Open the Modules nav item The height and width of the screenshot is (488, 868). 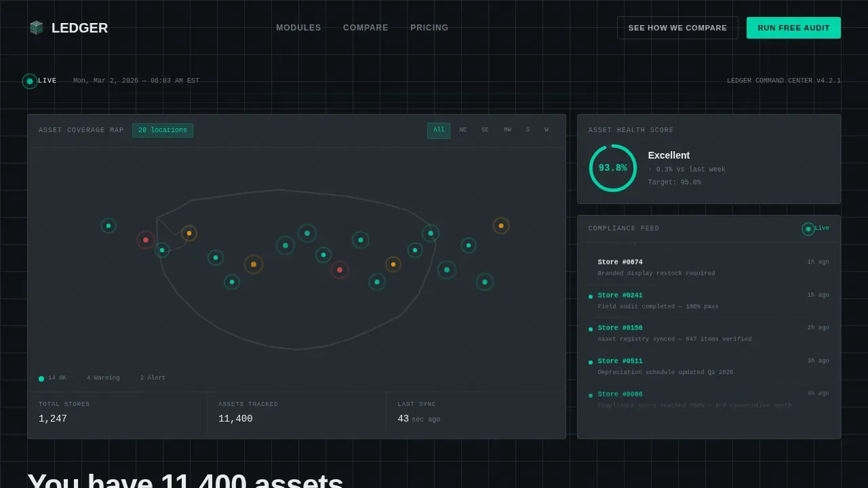(x=298, y=28)
